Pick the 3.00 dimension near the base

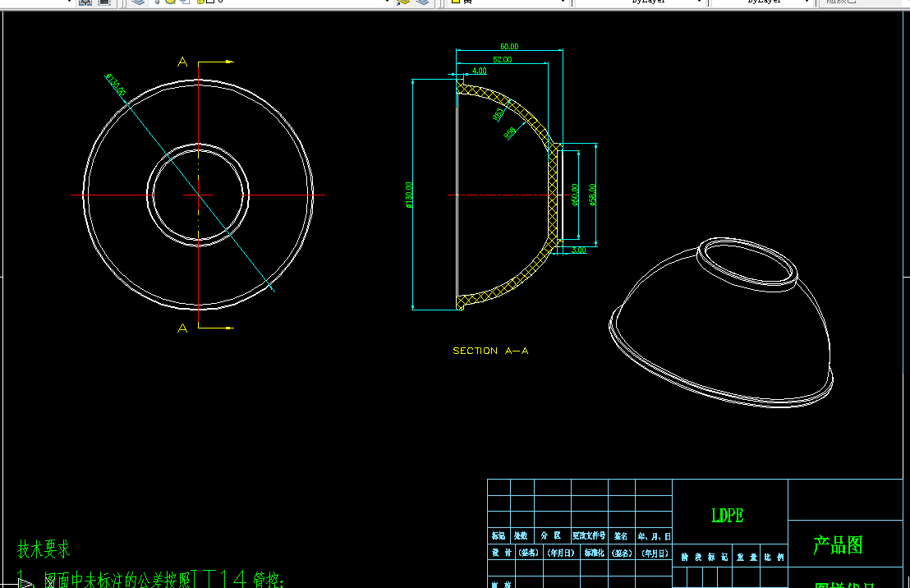[x=579, y=250]
